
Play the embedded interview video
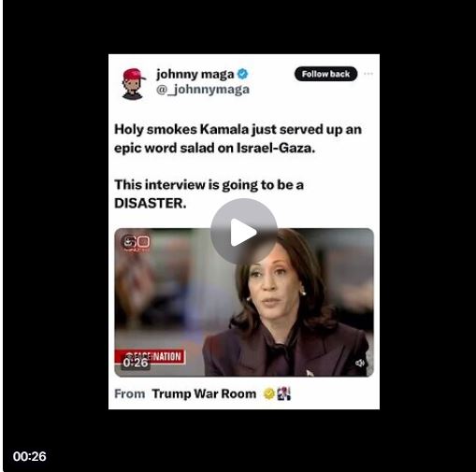pyautogui.click(x=243, y=232)
